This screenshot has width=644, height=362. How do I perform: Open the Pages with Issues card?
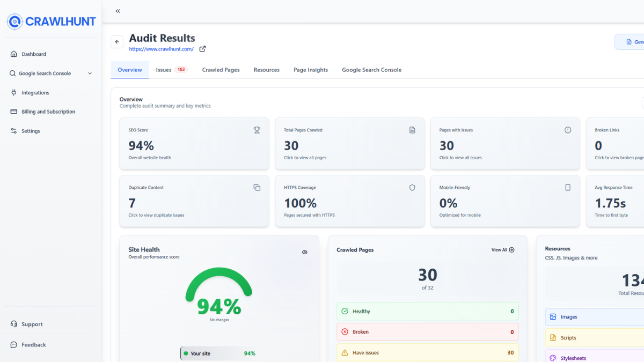pyautogui.click(x=505, y=144)
